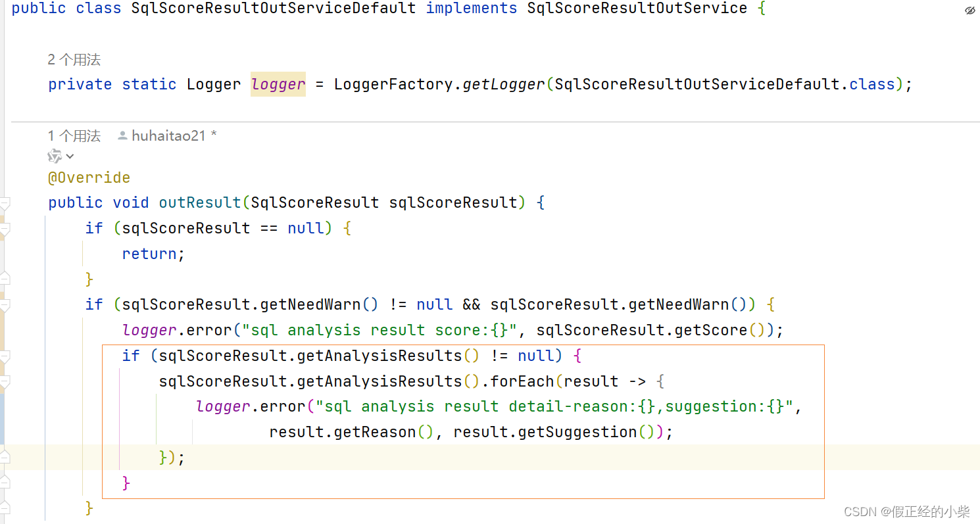Click the 'SqlScoreResult' parameter type in outResult
980x524 pixels.
click(x=315, y=202)
